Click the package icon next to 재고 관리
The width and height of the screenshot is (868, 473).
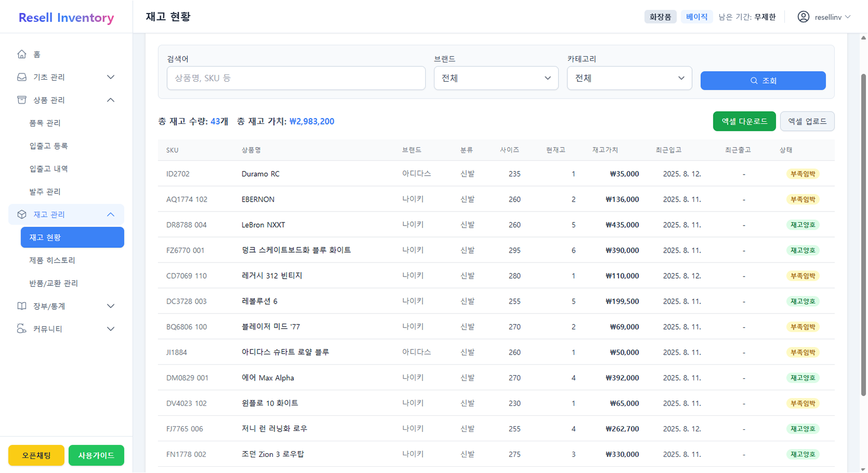[21, 214]
